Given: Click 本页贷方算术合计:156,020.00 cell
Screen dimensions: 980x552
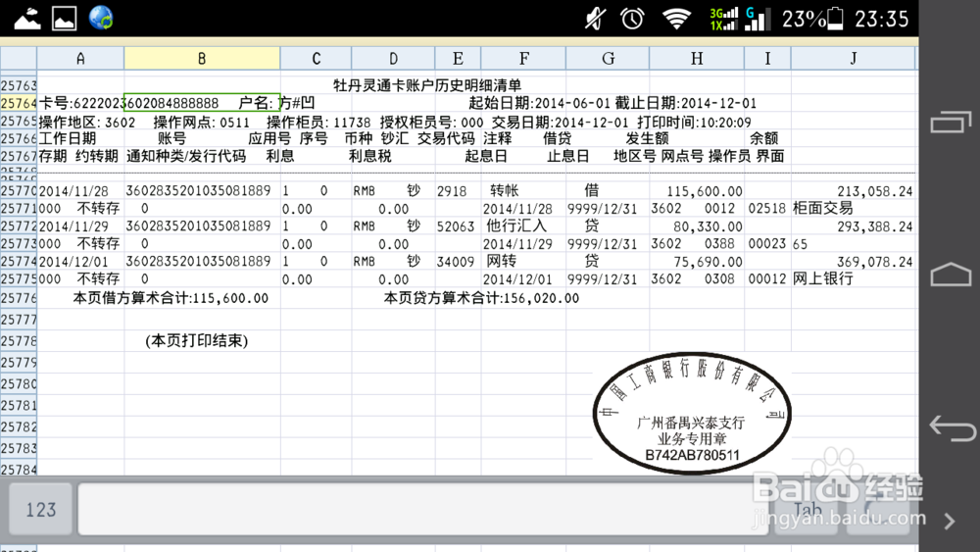Looking at the screenshot, I should coord(481,298).
